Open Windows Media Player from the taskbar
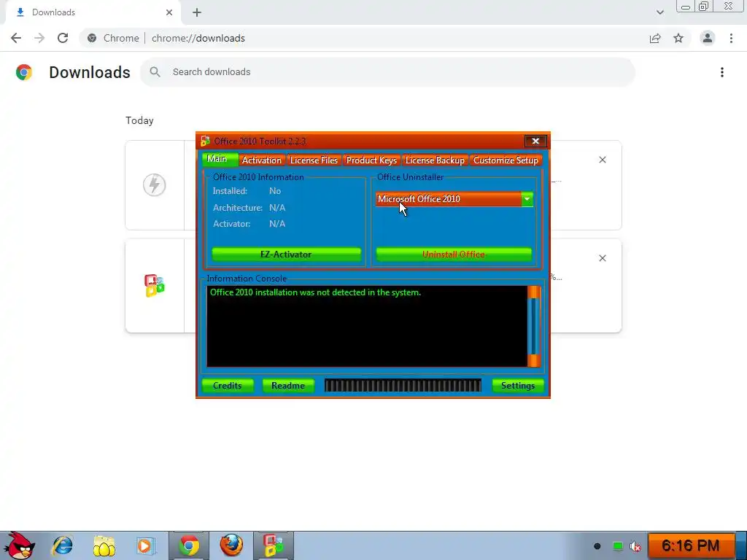This screenshot has width=747, height=560. [145, 545]
